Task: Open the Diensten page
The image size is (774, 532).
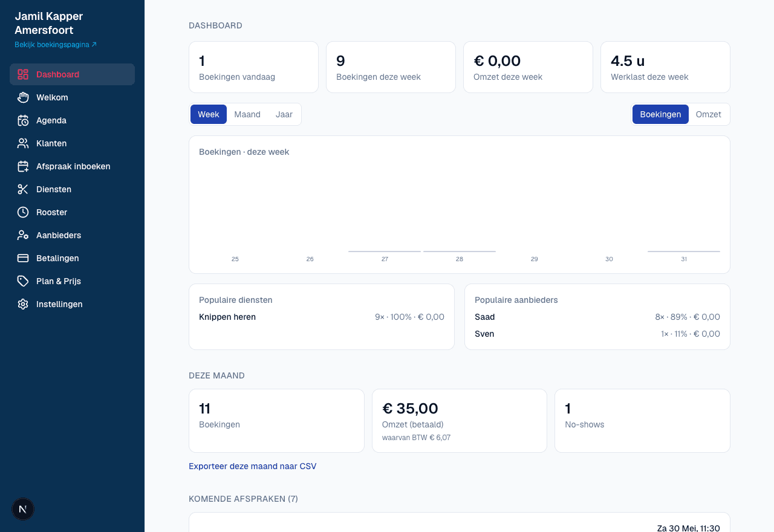Action: coord(72,189)
